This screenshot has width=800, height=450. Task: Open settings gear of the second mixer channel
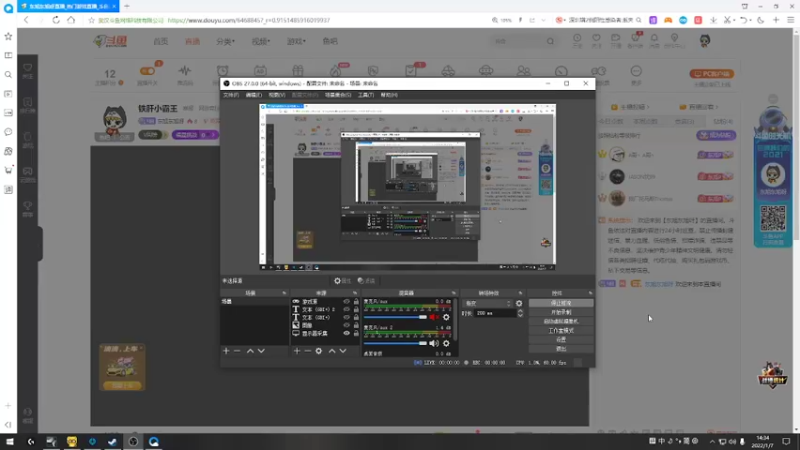click(446, 343)
